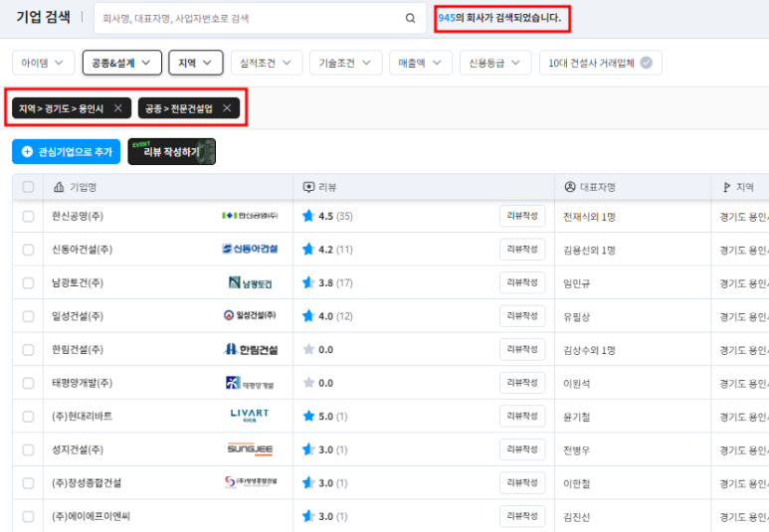
Task: Click 리뷰작성 for 성지건설(주)
Action: (522, 449)
